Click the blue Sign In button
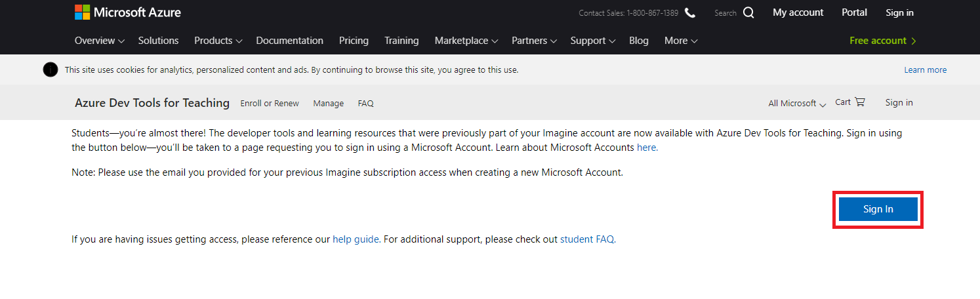 coord(878,209)
